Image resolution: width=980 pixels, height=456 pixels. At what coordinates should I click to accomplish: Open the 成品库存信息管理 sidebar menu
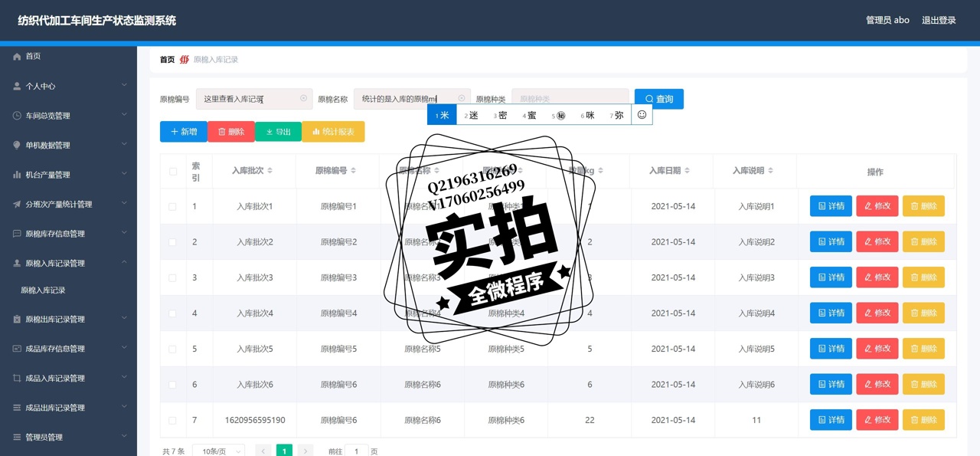pos(69,349)
